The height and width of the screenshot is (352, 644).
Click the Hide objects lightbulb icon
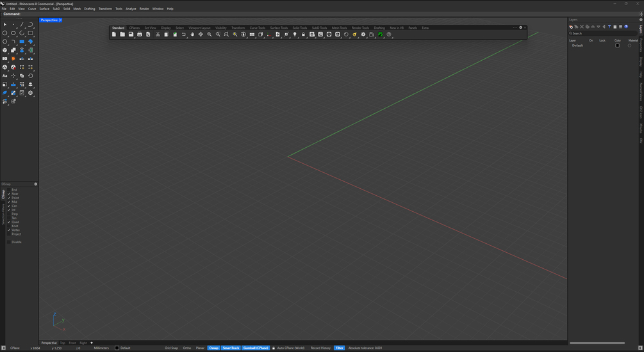click(295, 35)
